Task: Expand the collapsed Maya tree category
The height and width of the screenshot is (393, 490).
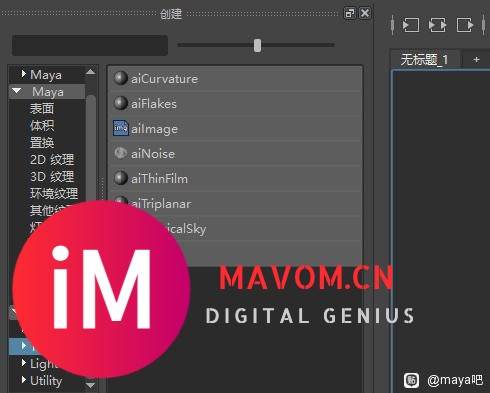Action: click(x=23, y=74)
